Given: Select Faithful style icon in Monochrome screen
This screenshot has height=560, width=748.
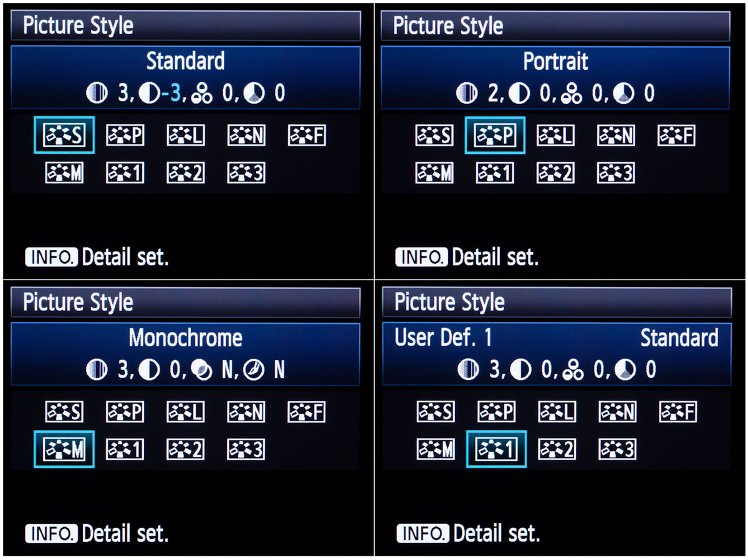Looking at the screenshot, I should coord(307,412).
